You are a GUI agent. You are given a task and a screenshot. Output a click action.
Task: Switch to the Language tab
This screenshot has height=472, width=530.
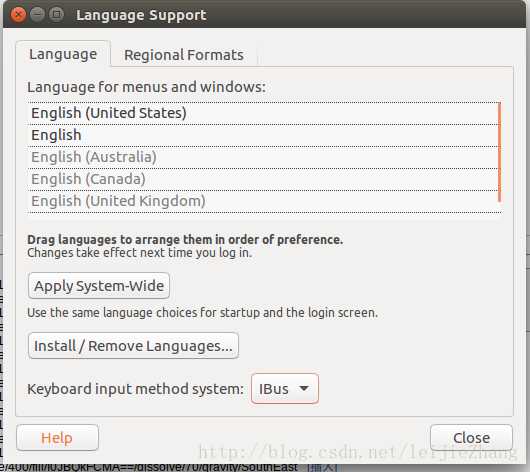63,54
